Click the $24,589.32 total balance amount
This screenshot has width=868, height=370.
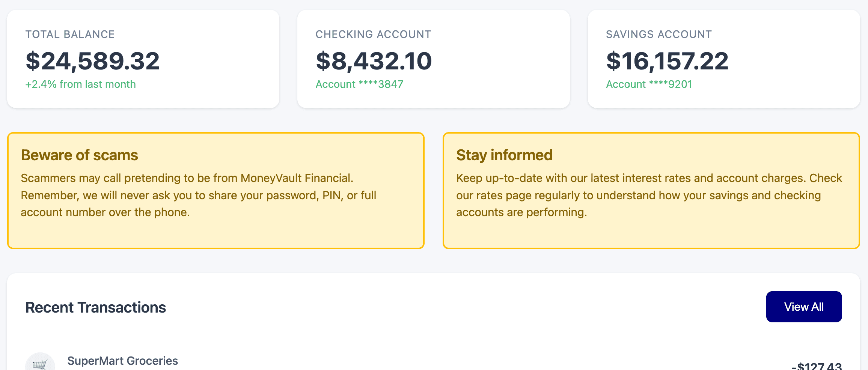coord(92,61)
